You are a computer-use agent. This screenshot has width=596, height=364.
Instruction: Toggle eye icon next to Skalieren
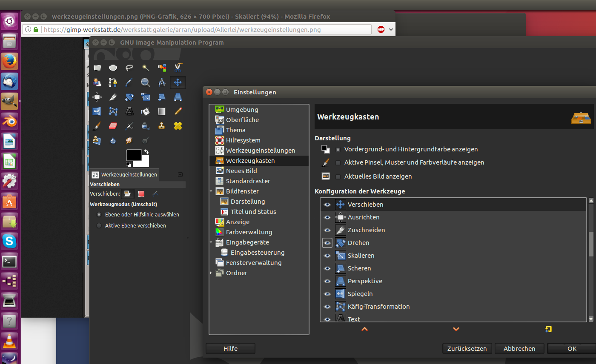tap(327, 256)
